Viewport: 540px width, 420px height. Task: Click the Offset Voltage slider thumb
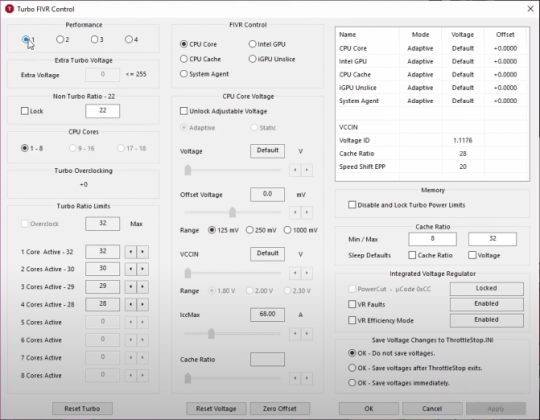click(x=232, y=212)
